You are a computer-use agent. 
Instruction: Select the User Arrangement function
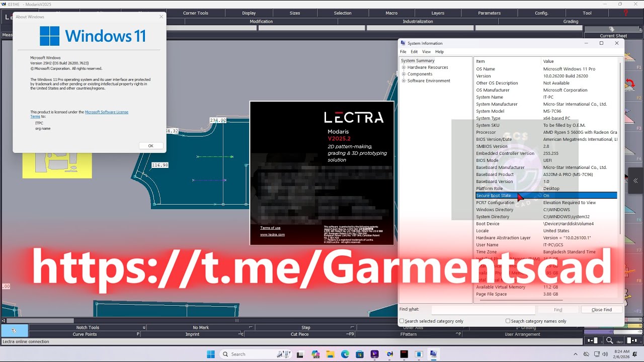pos(522,334)
